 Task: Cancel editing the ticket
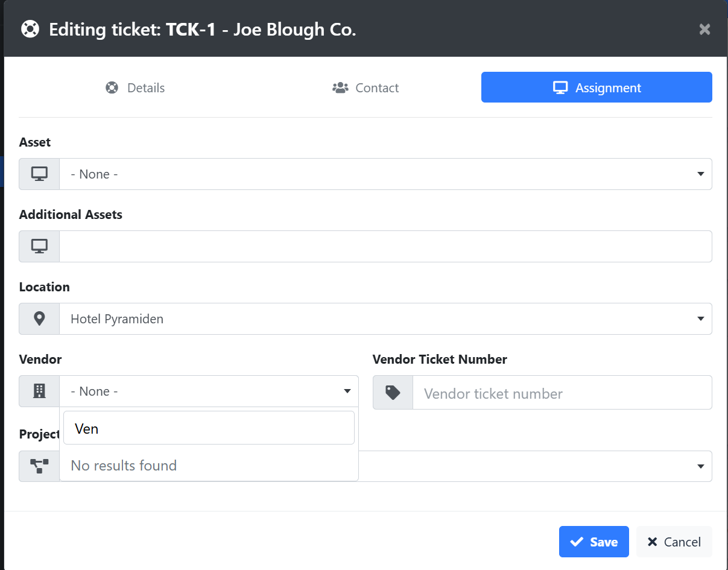(x=674, y=542)
